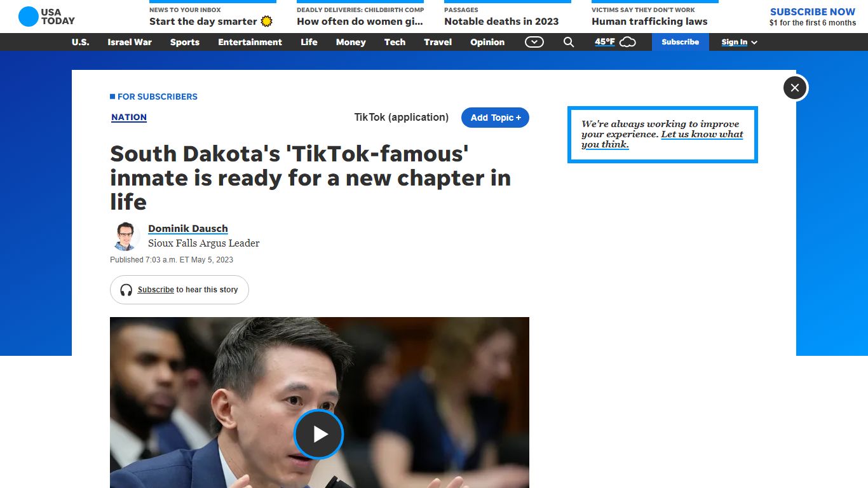The width and height of the screenshot is (868, 488).
Task: Open Dominik Dausch's author photo
Action: click(x=125, y=236)
